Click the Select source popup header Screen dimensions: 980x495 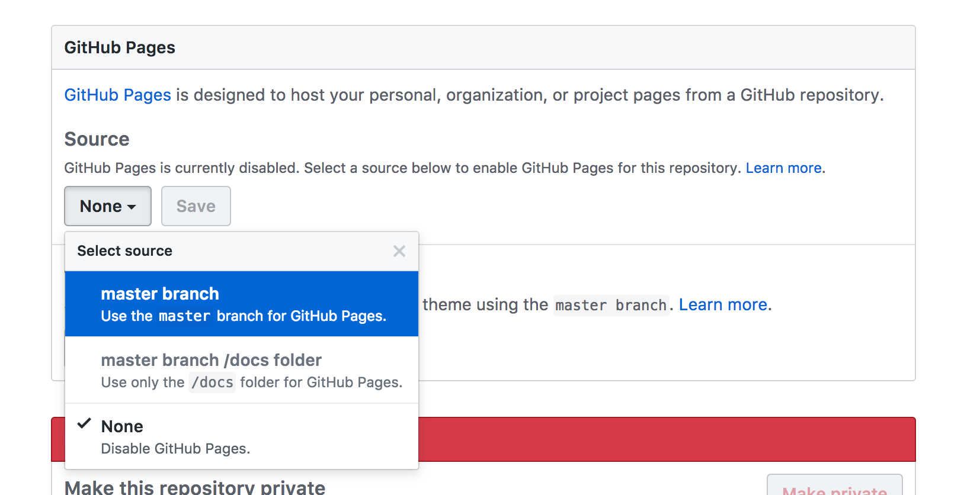coord(242,251)
